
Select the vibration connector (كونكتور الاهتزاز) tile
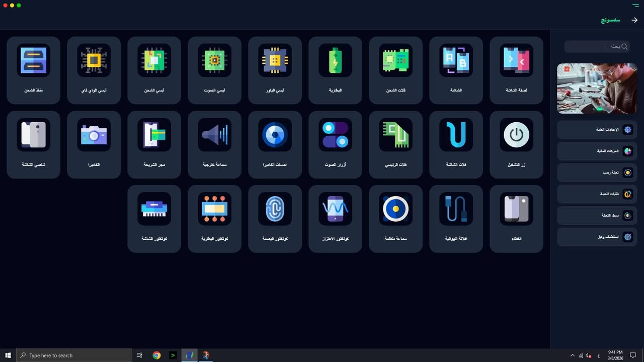click(x=335, y=218)
